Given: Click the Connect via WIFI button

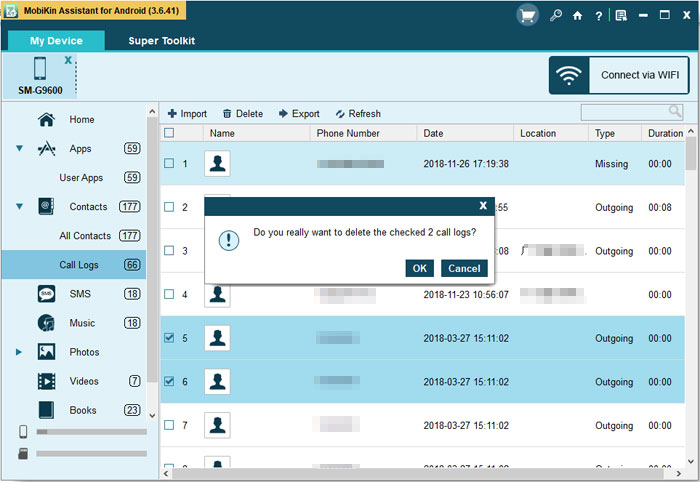Looking at the screenshot, I should (619, 75).
